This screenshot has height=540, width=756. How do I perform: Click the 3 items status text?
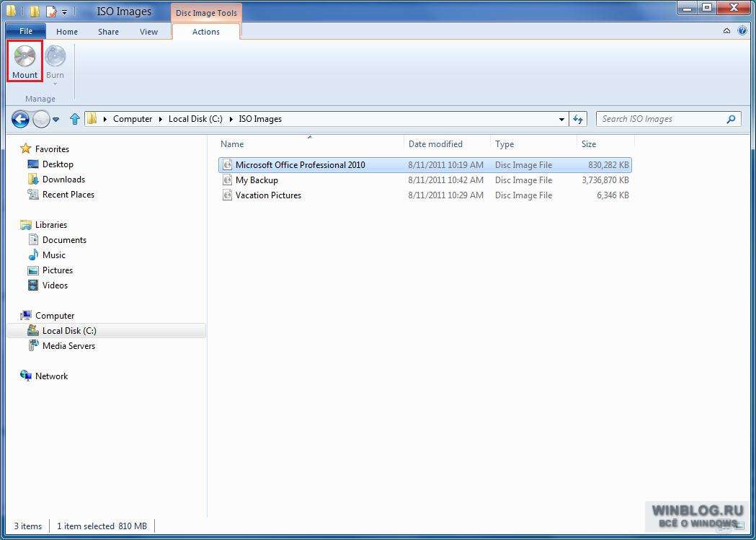pyautogui.click(x=27, y=526)
